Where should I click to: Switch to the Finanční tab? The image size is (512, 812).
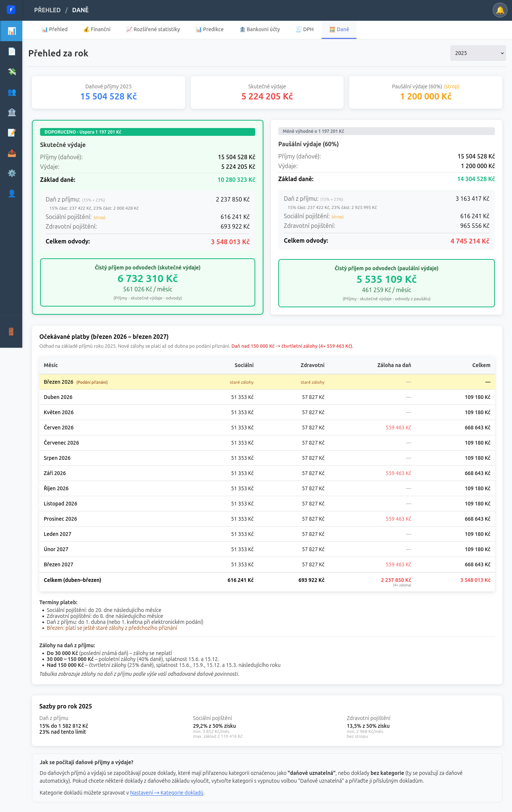pyautogui.click(x=97, y=29)
